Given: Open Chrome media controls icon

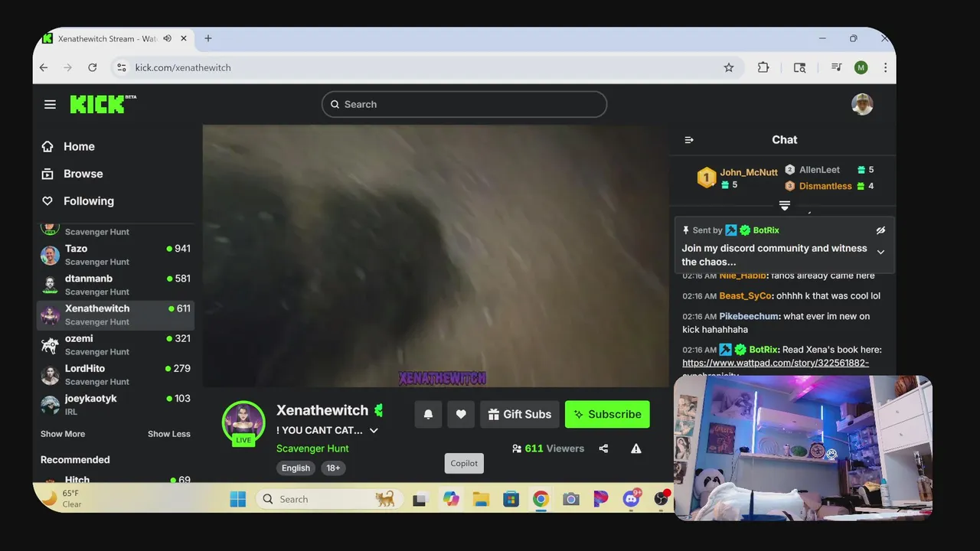Looking at the screenshot, I should (836, 67).
